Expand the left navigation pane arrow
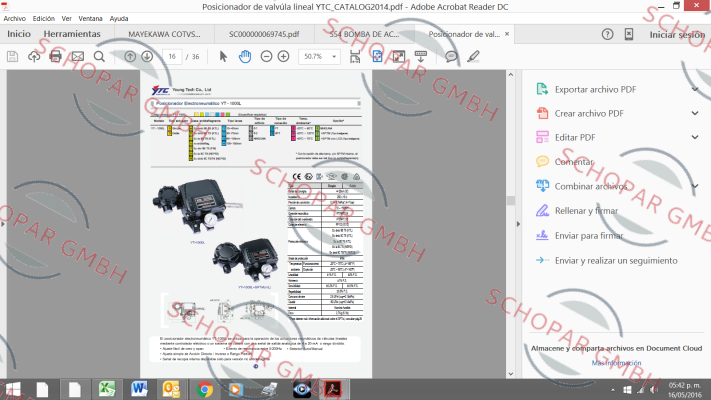711x400 pixels. point(3,224)
